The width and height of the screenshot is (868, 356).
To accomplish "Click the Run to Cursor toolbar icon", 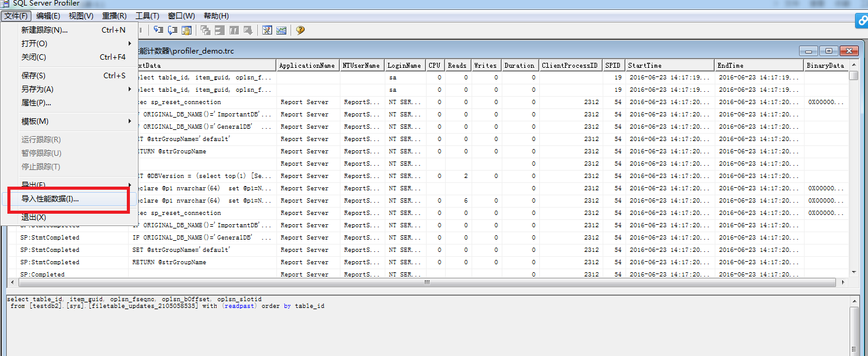I will (x=173, y=30).
